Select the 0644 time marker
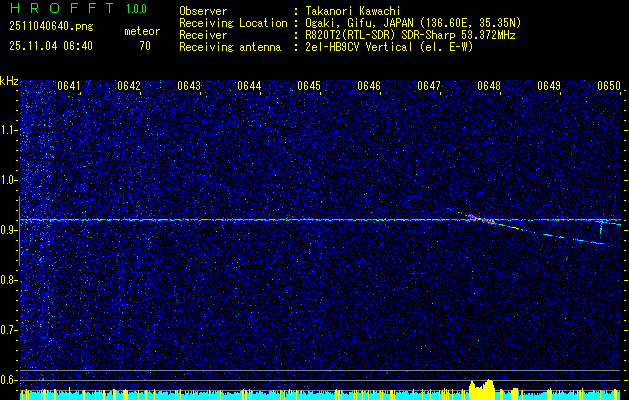Viewport: 629px width, 400px height. (249, 87)
